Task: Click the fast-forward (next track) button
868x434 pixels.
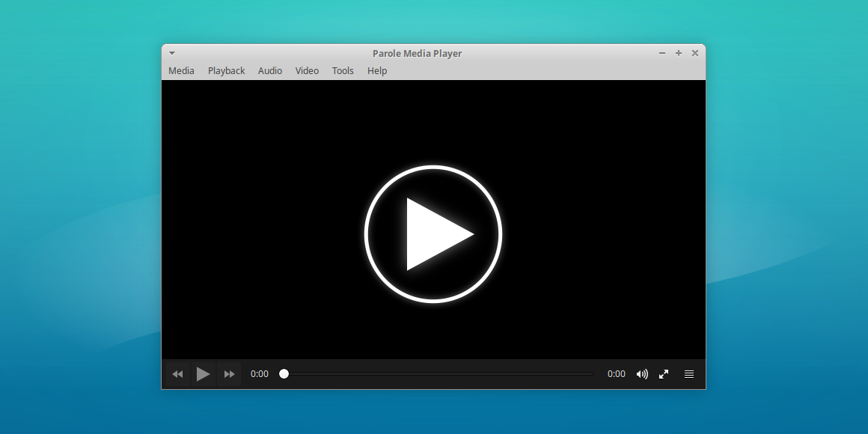Action: click(x=229, y=374)
